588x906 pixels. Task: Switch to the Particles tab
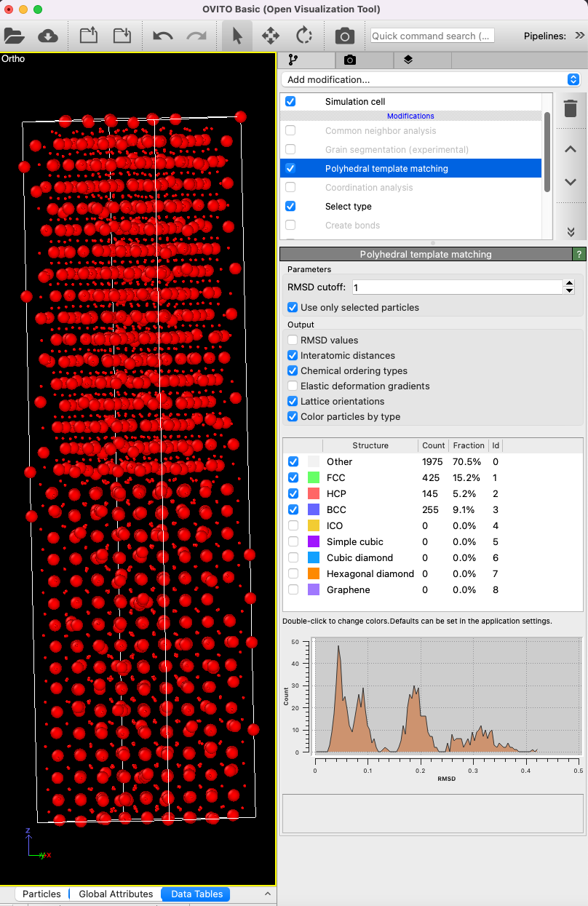point(41,894)
